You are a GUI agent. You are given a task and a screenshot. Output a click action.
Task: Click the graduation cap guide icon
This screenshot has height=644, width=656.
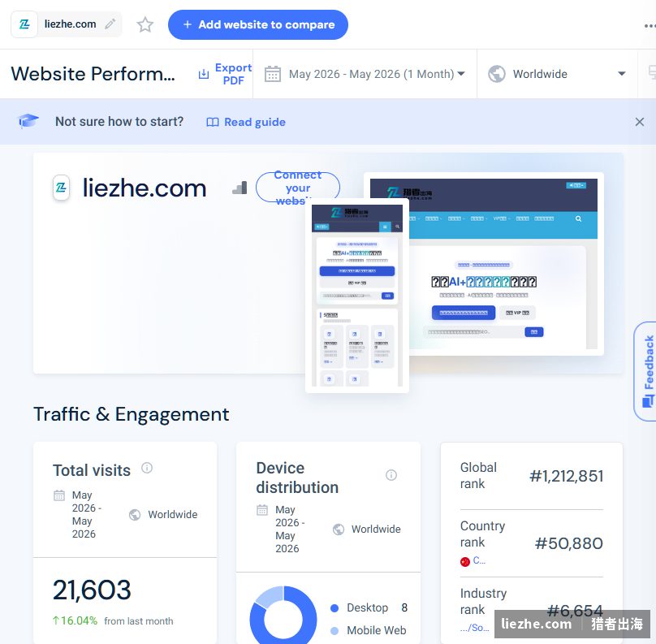28,121
